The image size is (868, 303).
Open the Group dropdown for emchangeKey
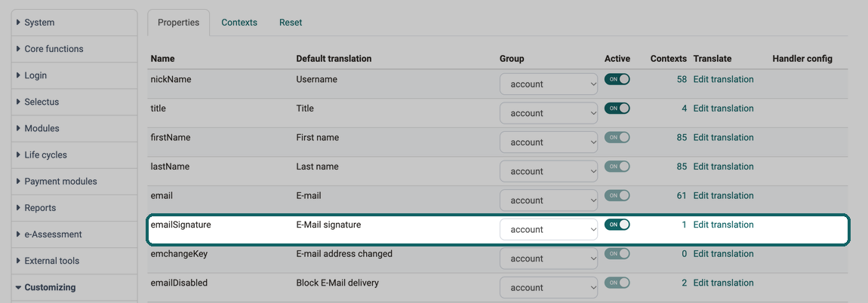pyautogui.click(x=549, y=259)
